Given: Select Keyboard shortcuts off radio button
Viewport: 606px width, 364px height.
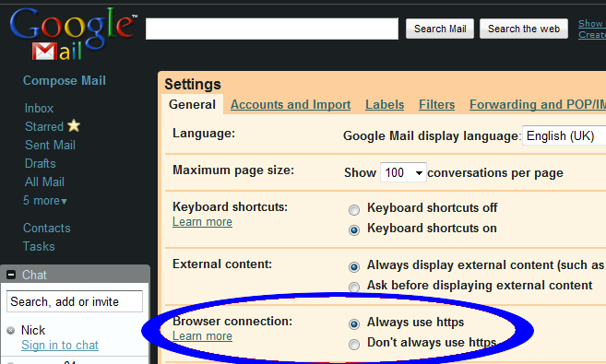Looking at the screenshot, I should (354, 210).
